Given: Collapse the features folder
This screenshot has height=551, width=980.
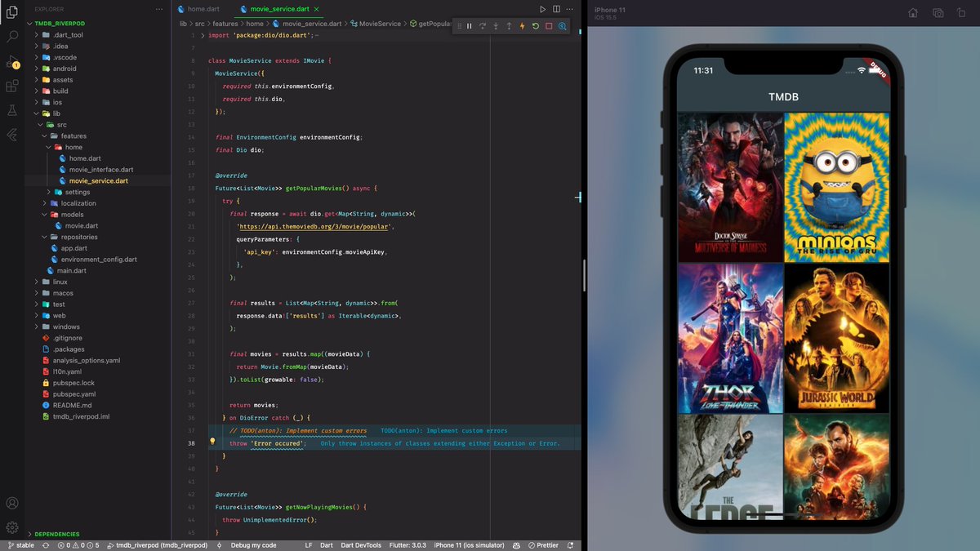Looking at the screenshot, I should [x=73, y=136].
